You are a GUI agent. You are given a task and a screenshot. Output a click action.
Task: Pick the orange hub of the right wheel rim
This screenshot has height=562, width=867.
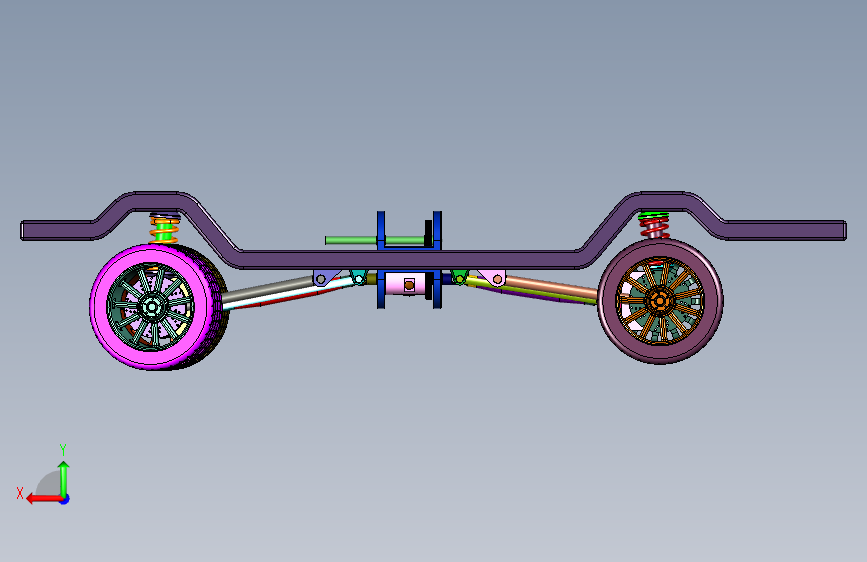pos(660,301)
